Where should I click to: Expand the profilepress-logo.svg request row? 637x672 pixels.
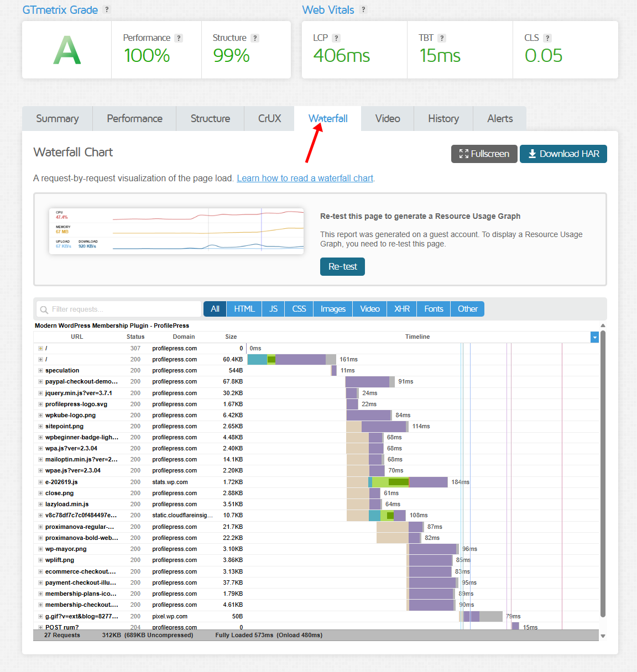(40, 405)
